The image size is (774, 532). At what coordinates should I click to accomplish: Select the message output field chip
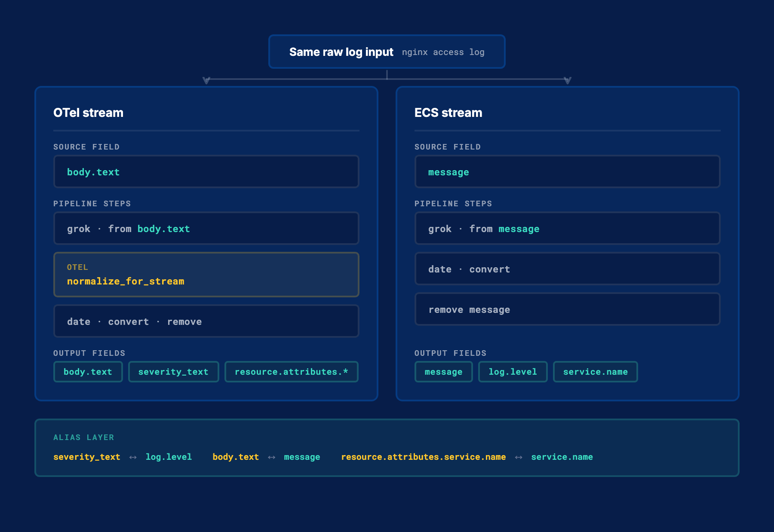(443, 372)
